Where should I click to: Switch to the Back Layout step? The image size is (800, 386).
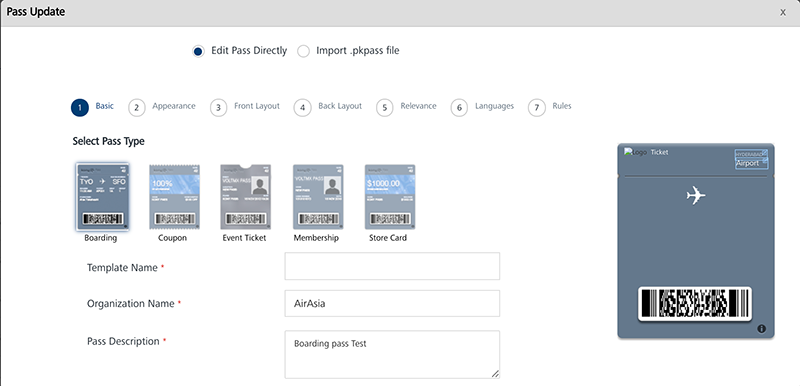[x=328, y=107]
